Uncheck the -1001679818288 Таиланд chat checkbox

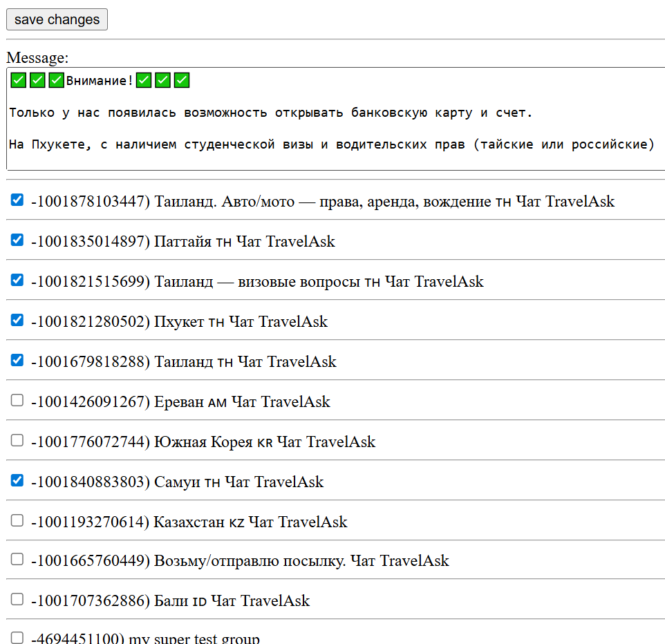coord(17,361)
